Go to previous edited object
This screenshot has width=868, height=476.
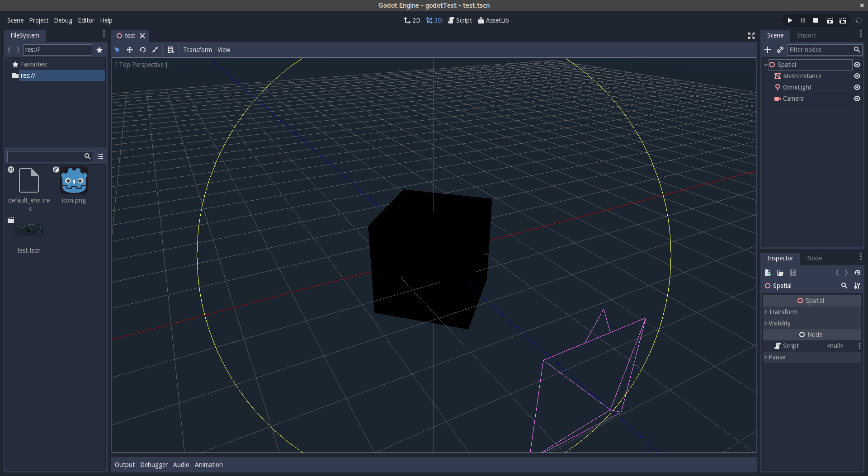tap(837, 273)
